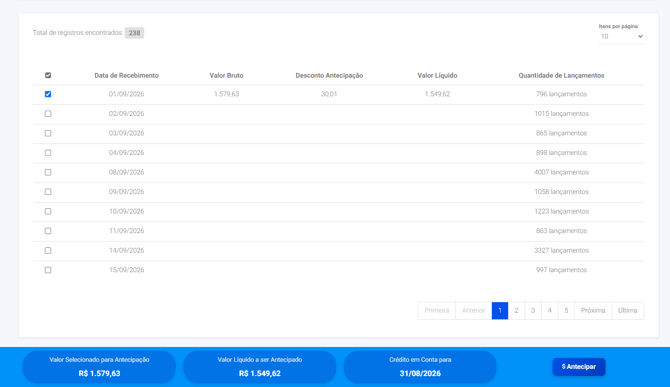Click the 1.579,63 gross value cell

pos(226,94)
